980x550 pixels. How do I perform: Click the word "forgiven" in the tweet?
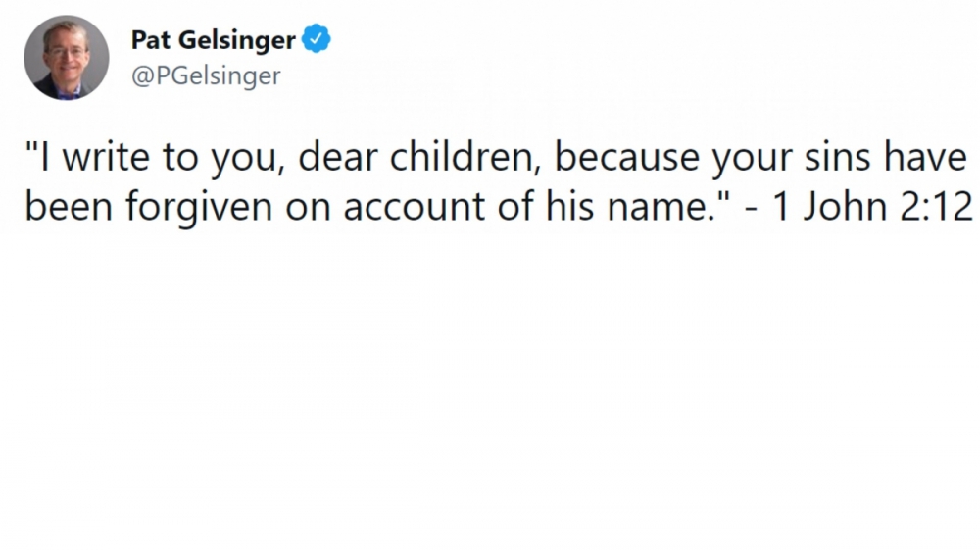[199, 206]
